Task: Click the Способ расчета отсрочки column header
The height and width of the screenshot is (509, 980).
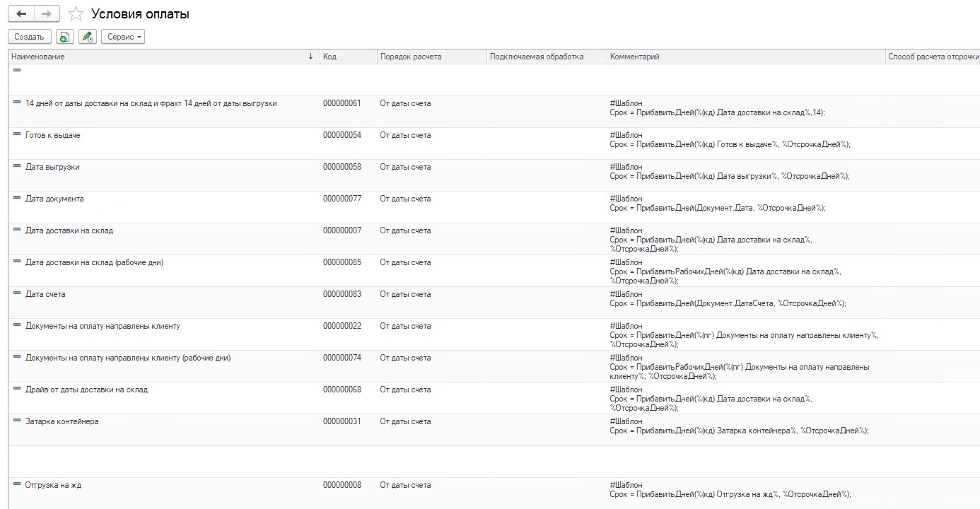Action: pyautogui.click(x=933, y=57)
